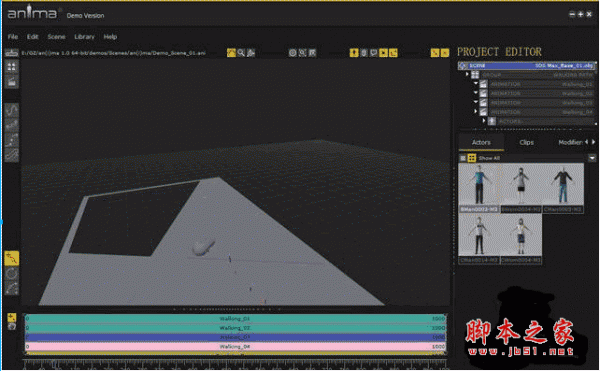Open the Edit menu

coord(33,37)
